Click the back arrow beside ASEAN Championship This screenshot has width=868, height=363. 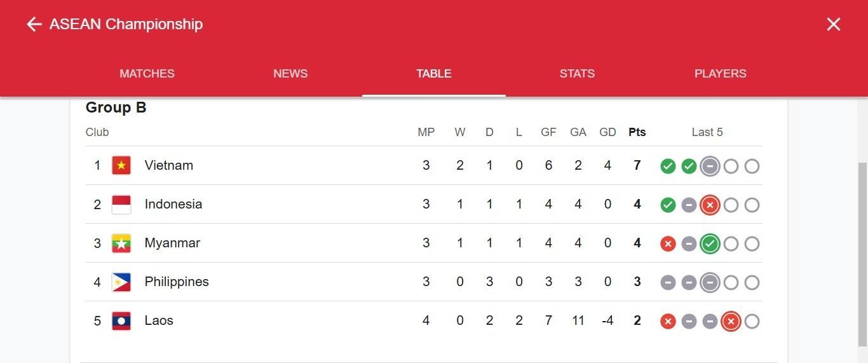pos(34,24)
